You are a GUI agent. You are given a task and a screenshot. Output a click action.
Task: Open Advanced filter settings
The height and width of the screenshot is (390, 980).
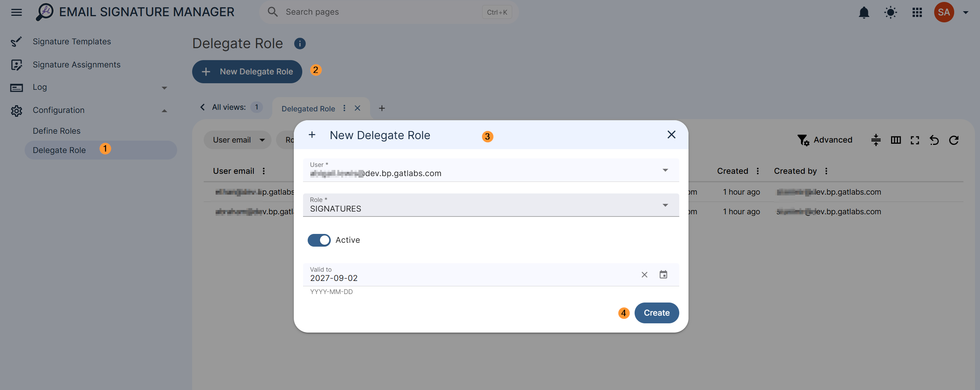point(825,140)
